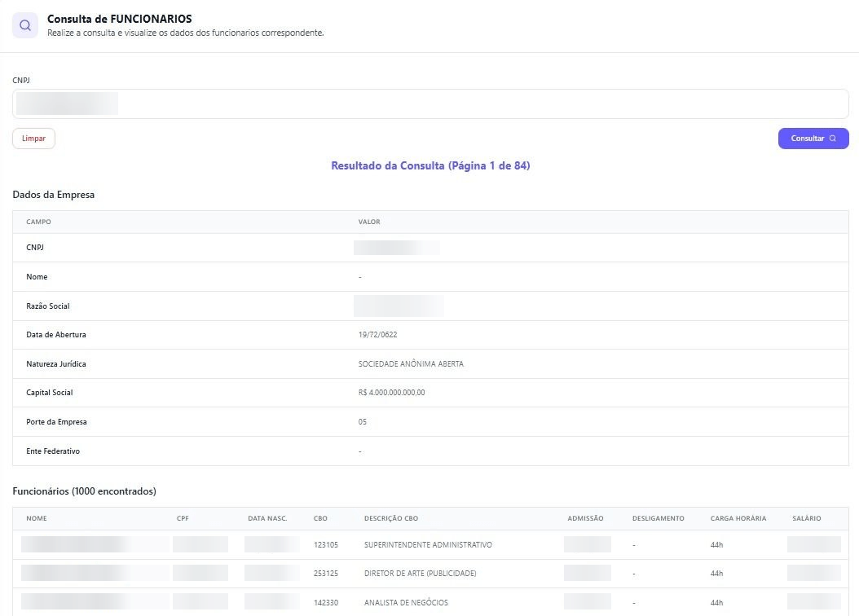Click the SUPERINTENDENTE ADMINISTRATIVO description cell
Viewport: 859px width, 616px height.
pos(429,545)
